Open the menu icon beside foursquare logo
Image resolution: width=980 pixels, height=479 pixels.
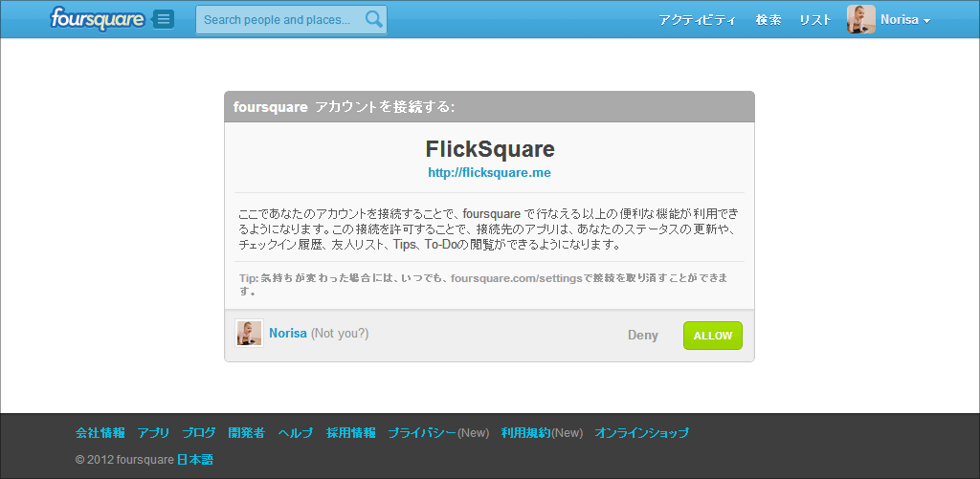pos(163,19)
